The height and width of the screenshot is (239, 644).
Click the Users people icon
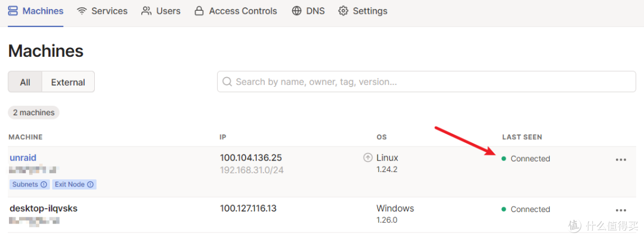[146, 11]
